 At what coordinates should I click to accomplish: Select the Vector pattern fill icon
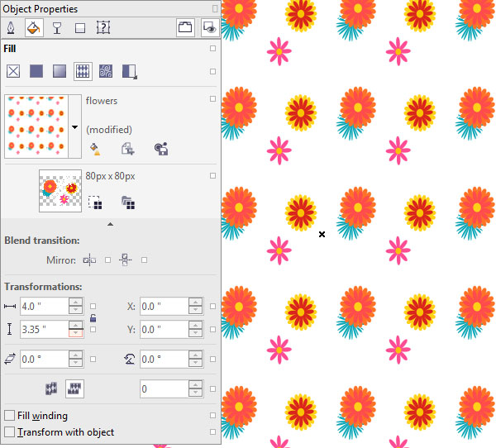point(83,71)
